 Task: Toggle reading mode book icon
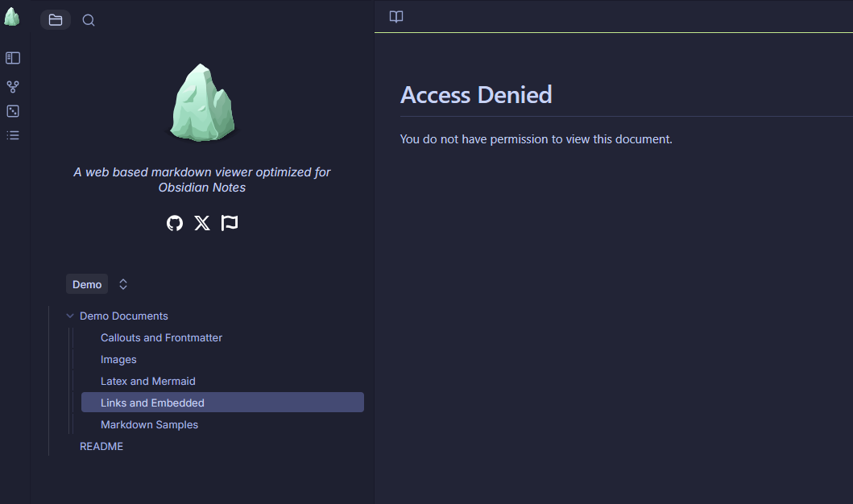[x=396, y=17]
